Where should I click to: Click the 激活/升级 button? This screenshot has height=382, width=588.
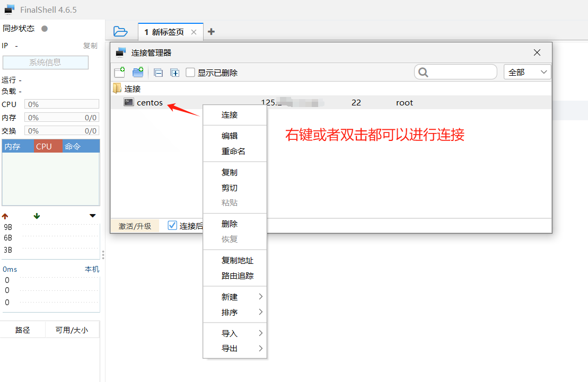tap(135, 226)
